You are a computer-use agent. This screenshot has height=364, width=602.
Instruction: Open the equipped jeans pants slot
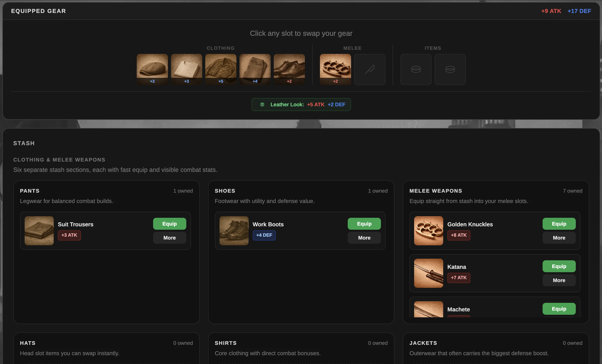[255, 69]
